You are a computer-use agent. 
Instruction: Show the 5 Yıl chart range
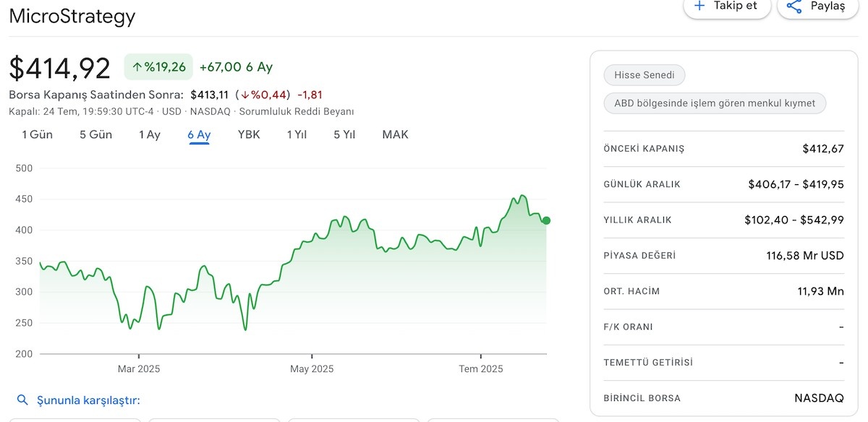click(344, 134)
